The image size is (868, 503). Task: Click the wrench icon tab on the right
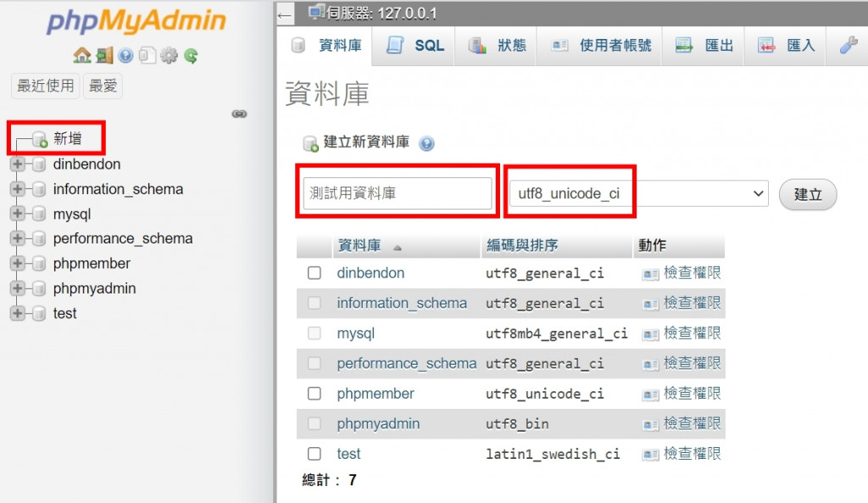848,46
